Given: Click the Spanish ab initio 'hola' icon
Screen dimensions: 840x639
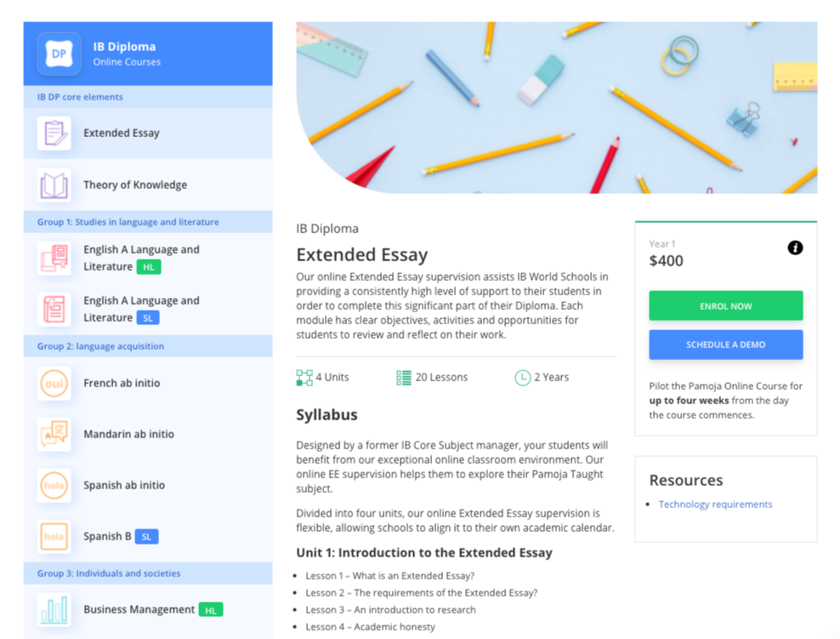Looking at the screenshot, I should coord(54,485).
